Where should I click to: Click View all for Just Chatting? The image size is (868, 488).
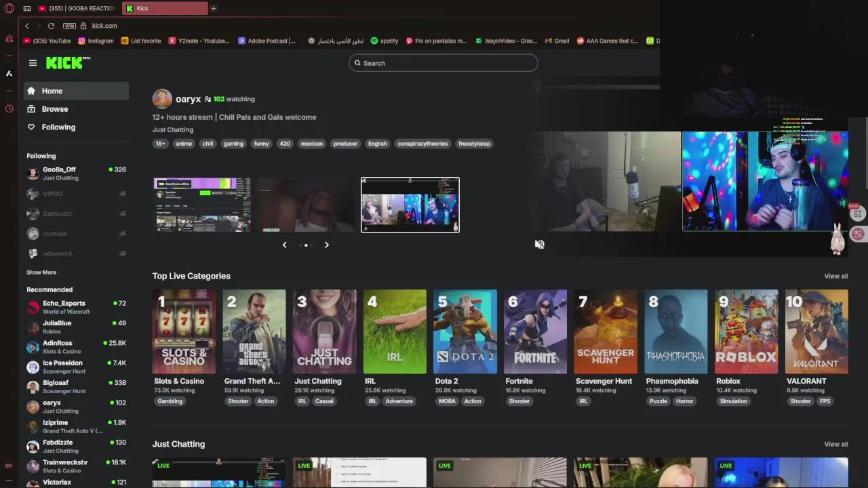point(835,444)
